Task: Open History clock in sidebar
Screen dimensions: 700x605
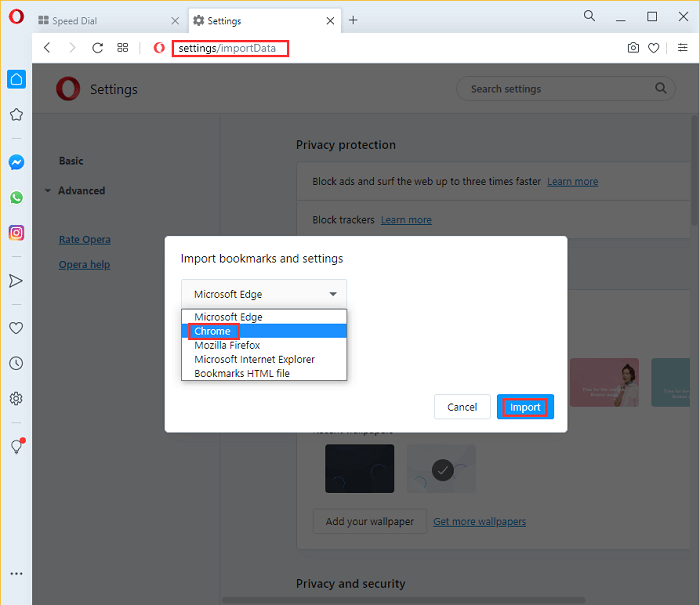Action: [16, 363]
